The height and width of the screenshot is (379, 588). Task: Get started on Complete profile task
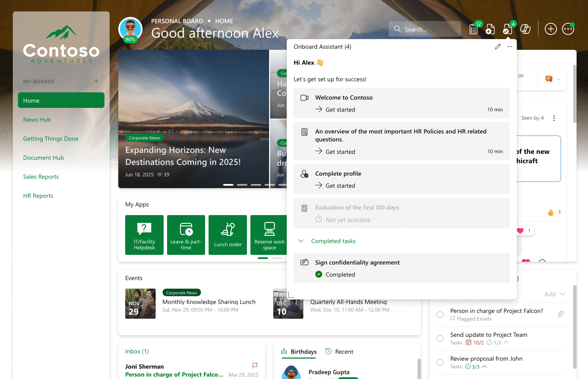335,186
